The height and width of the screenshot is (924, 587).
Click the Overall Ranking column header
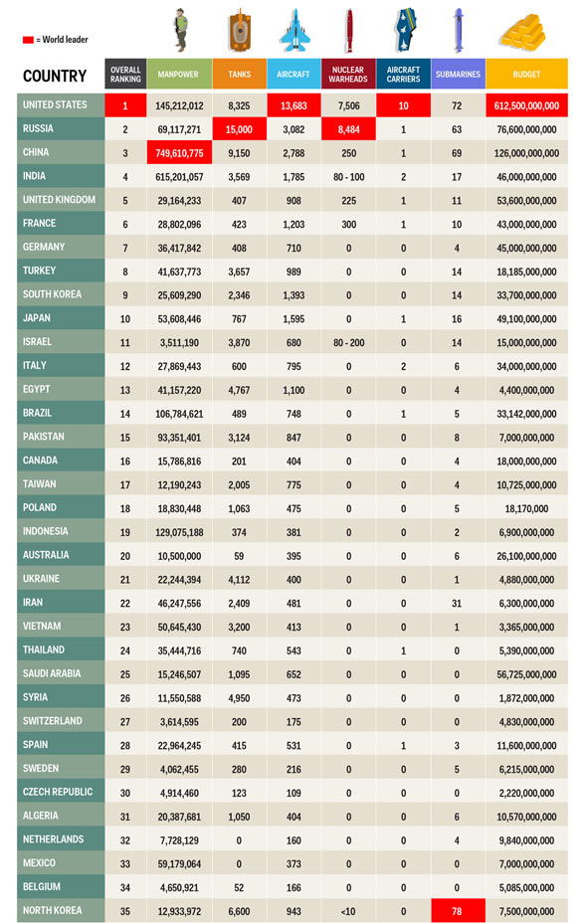coord(125,75)
